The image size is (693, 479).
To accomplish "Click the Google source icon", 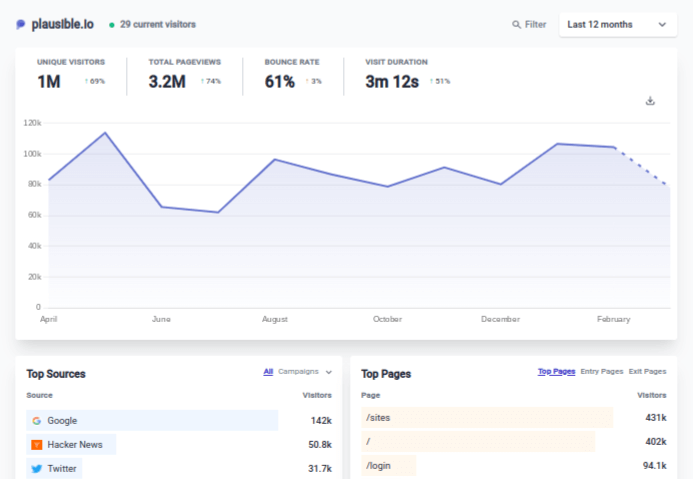I will pyautogui.click(x=36, y=421).
